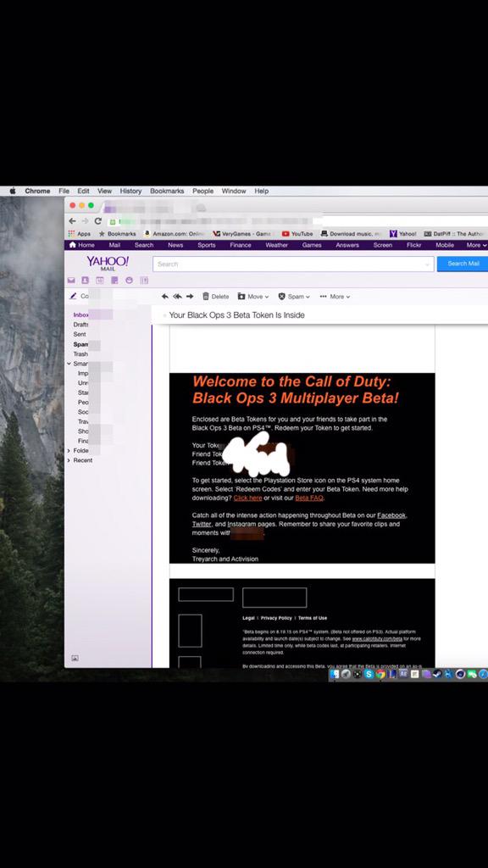This screenshot has height=868, width=488.
Task: Open the Spam dropdown
Action: pos(294,297)
